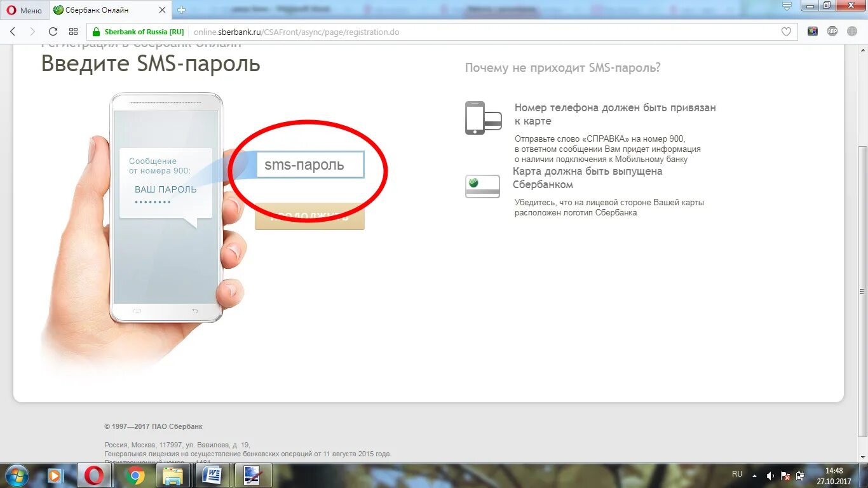Image resolution: width=868 pixels, height=488 pixels.
Task: Click the phone and card illustration icon
Action: [x=484, y=118]
